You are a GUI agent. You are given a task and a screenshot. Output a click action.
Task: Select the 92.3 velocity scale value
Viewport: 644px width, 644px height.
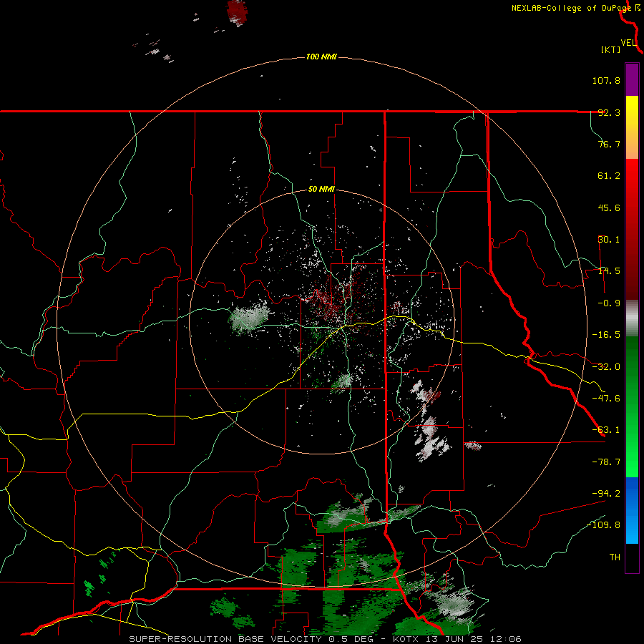click(x=609, y=112)
